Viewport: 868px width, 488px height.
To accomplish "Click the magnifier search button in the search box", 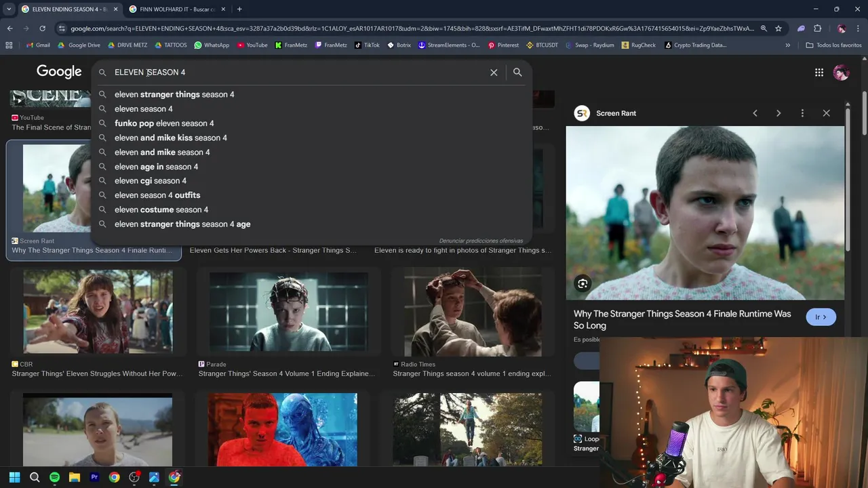I will (517, 73).
